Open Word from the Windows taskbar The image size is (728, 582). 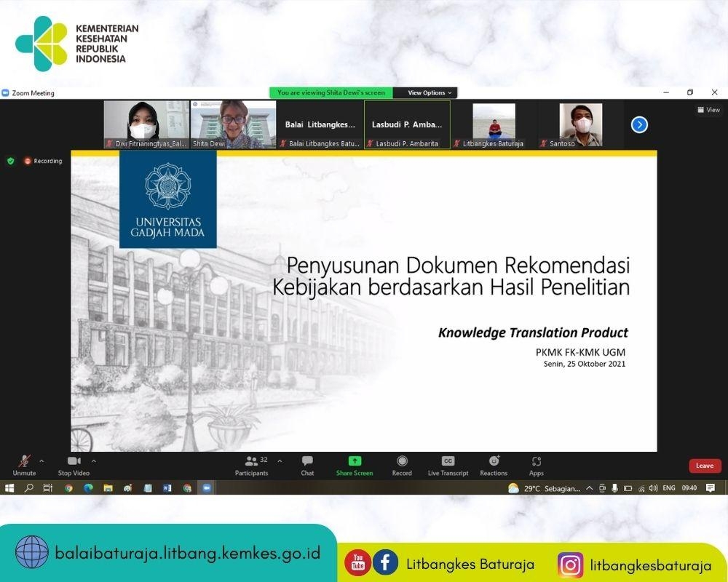167,488
